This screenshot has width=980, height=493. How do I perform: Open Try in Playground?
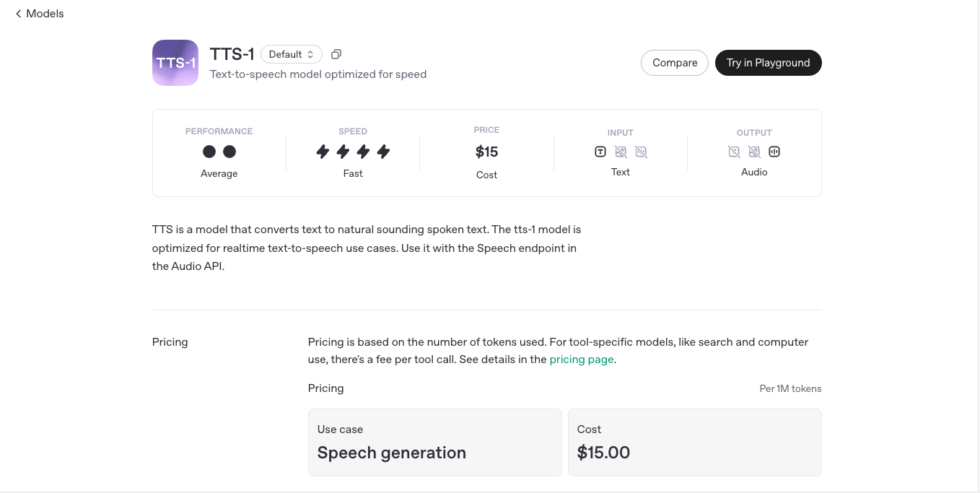(768, 63)
